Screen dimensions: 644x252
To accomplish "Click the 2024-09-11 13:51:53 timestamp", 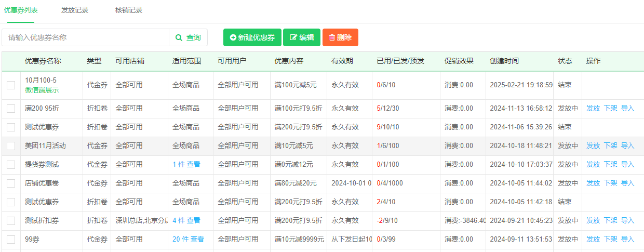I will (x=521, y=240).
